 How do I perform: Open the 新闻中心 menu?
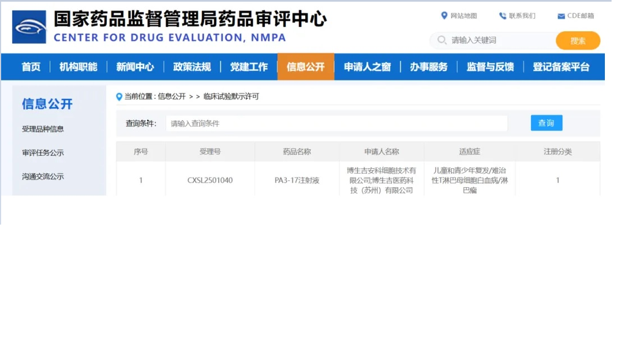point(135,66)
